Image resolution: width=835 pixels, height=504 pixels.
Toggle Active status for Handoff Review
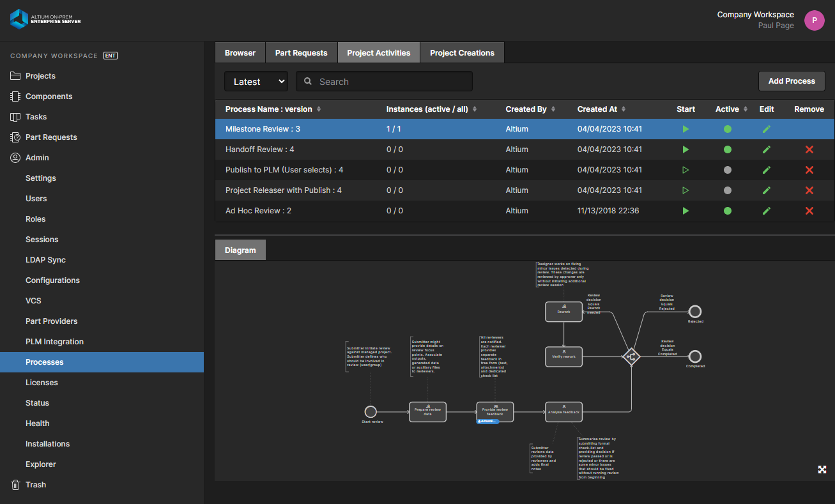727,149
